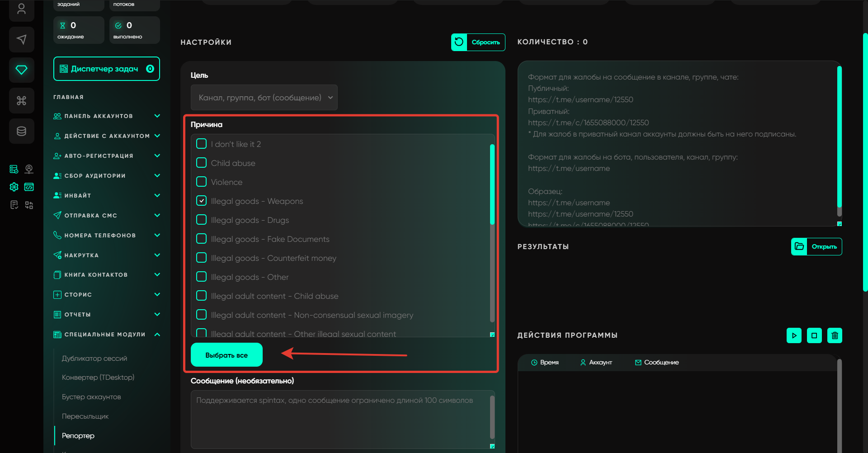Click the play icon to start the program
Viewport: 868px width, 453px height.
(x=794, y=335)
